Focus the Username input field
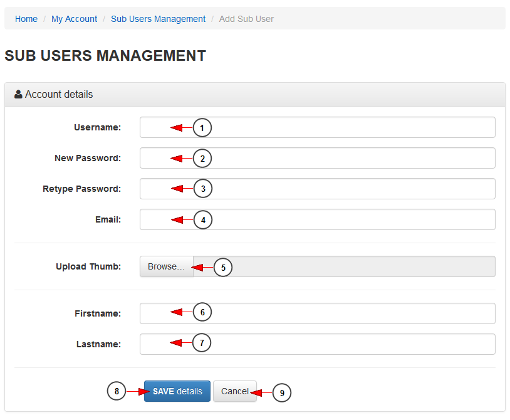This screenshot has height=420, width=510. [318, 127]
